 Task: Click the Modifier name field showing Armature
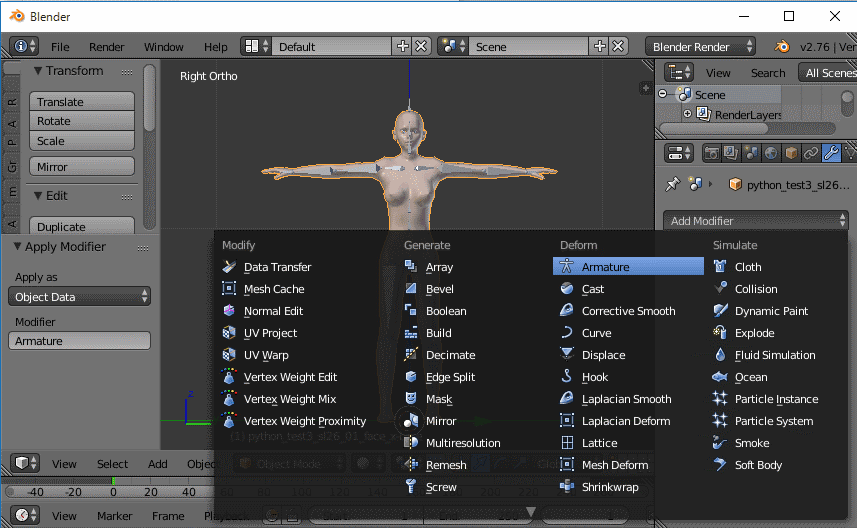pyautogui.click(x=81, y=341)
